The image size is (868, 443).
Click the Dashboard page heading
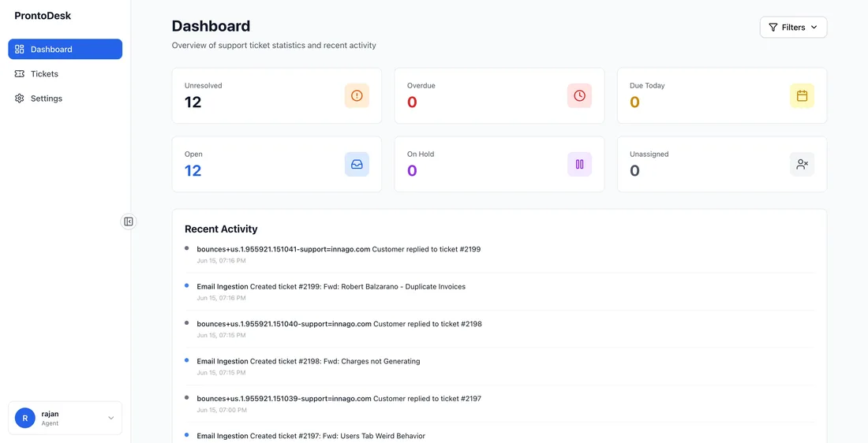(x=211, y=26)
